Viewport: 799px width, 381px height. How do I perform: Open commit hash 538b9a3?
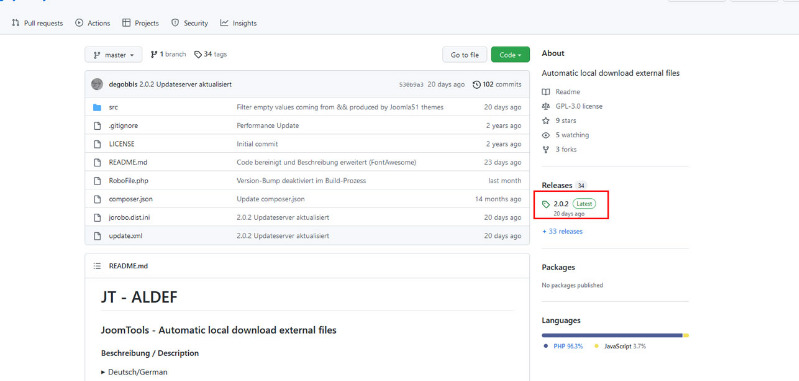tap(411, 85)
